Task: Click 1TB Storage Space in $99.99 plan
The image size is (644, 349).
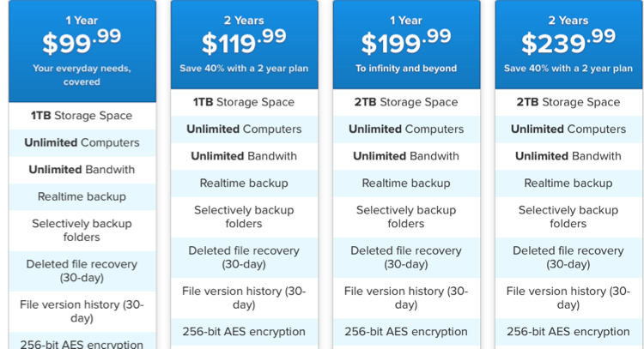Action: 82,116
